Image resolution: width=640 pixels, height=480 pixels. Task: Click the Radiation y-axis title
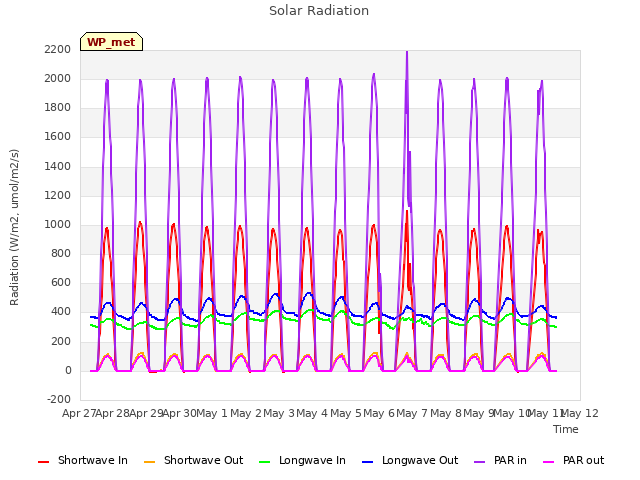coord(14,227)
